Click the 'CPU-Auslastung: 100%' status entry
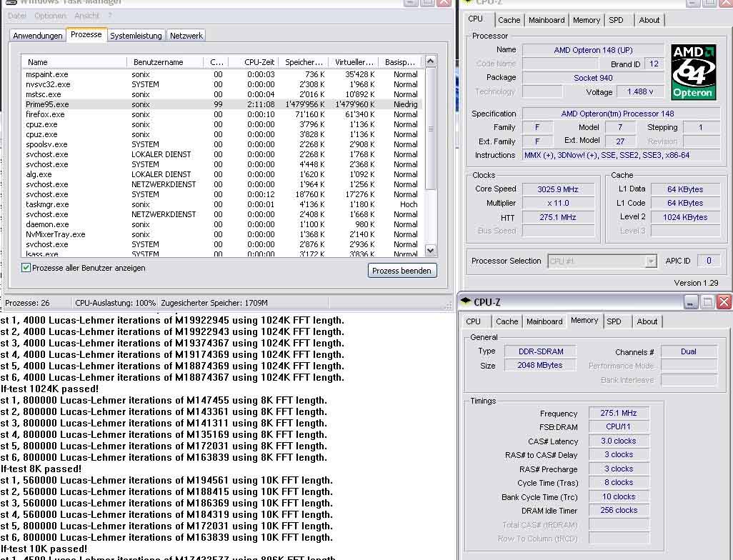Screen dimensions: 733x560 (115, 303)
